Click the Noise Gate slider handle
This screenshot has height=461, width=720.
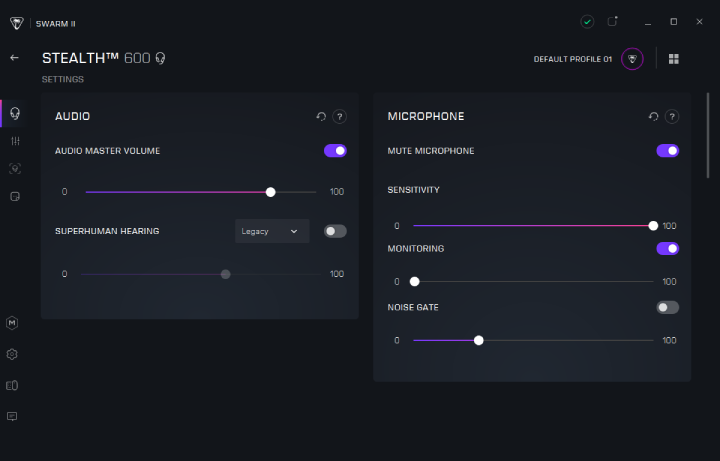pos(479,340)
